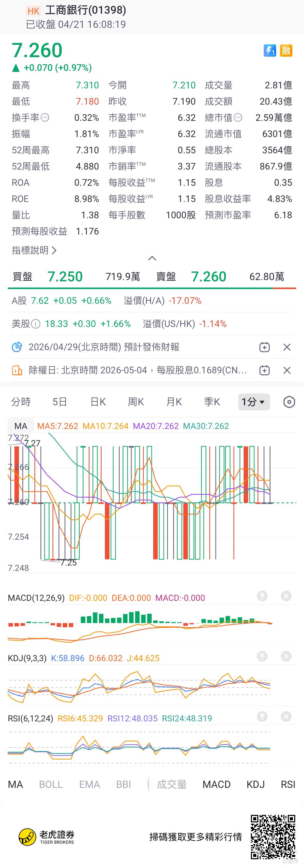This screenshot has height=868, width=304.
Task: Tap the Tiger Brokers logo
Action: tap(46, 837)
